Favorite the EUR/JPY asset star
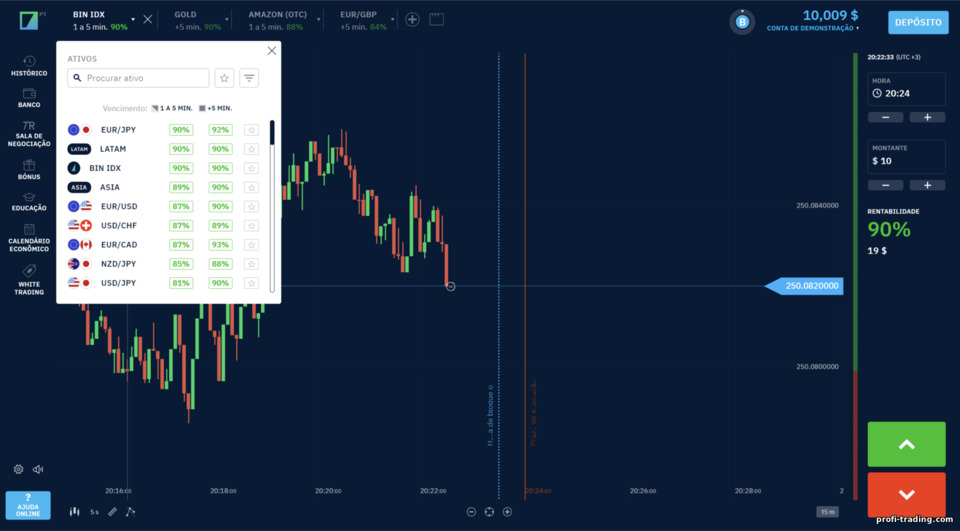This screenshot has width=960, height=531. click(x=251, y=130)
